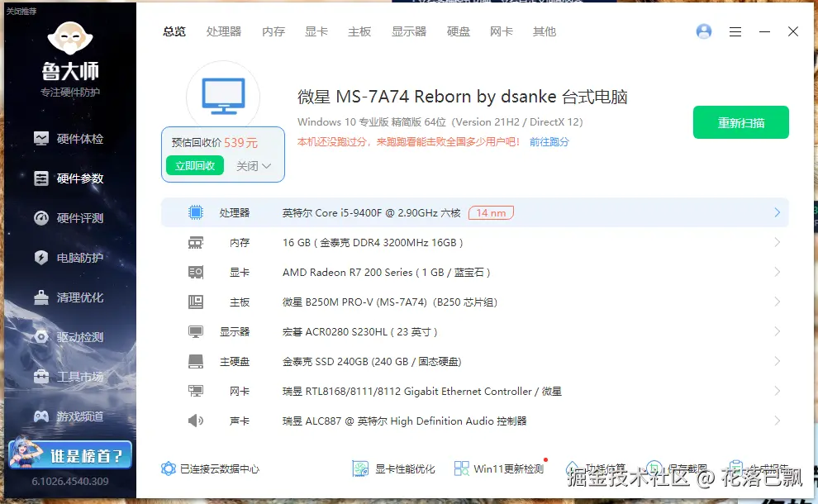Viewport: 818px width, 504px height.
Task: Go to 电脑防护 section
Action: click(x=69, y=258)
